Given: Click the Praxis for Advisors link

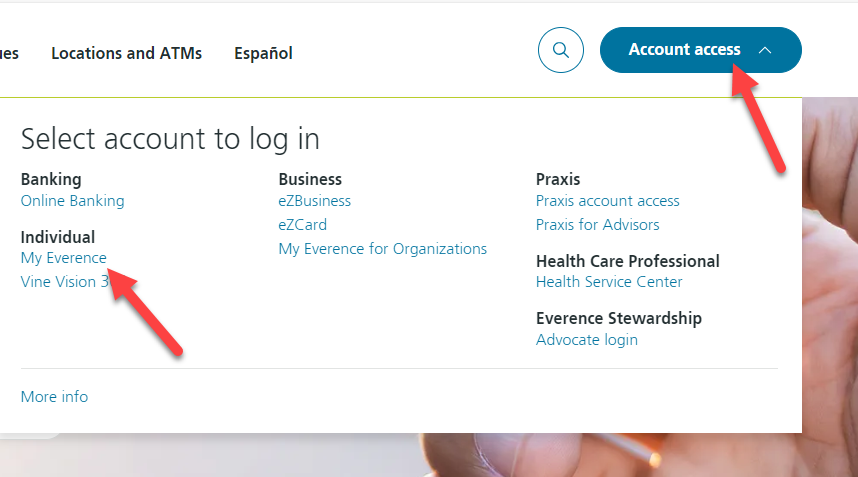Looking at the screenshot, I should (598, 225).
